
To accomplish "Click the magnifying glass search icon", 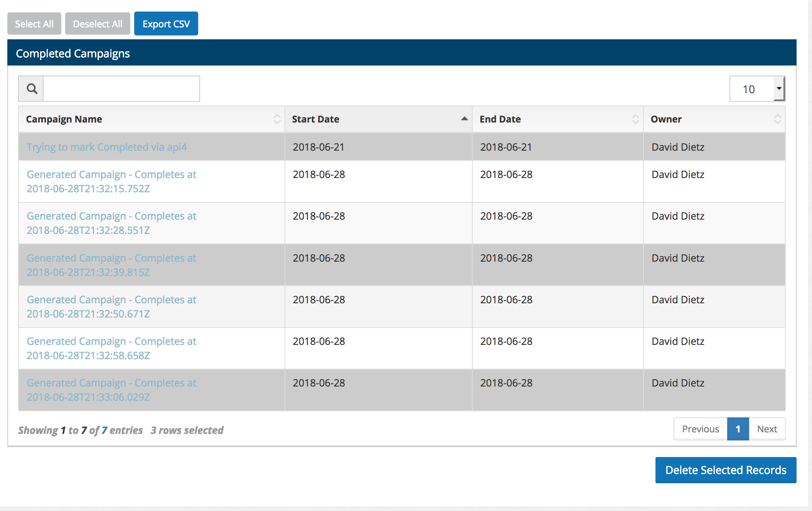I will pyautogui.click(x=32, y=89).
